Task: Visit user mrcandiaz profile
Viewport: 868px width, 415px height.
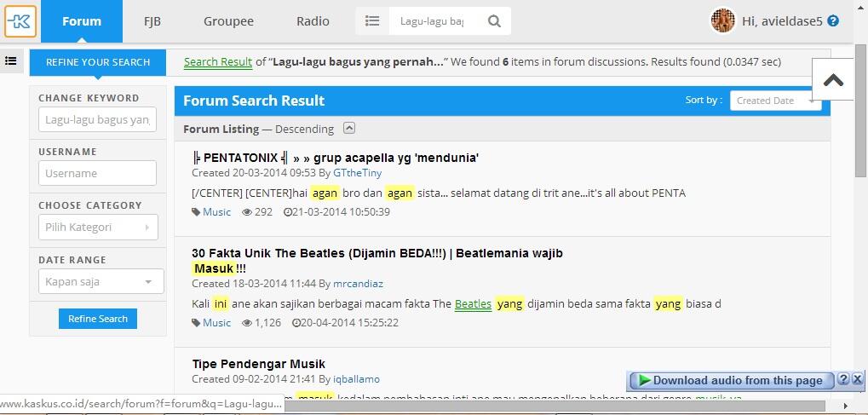Action: click(358, 284)
